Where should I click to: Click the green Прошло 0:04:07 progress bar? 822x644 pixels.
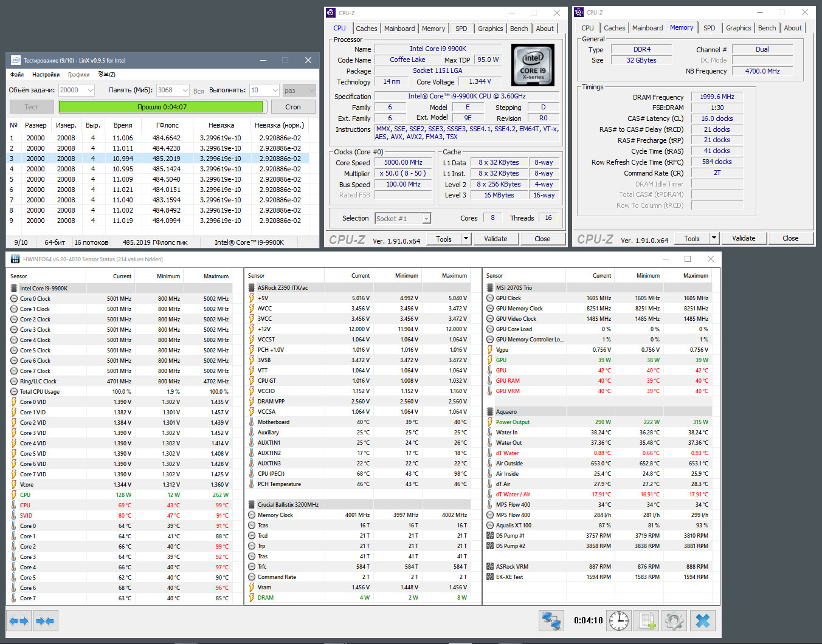(x=162, y=107)
